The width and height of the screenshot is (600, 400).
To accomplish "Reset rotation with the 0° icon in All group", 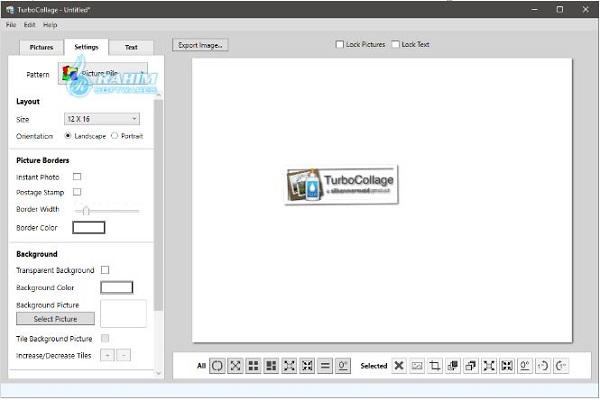I will coord(343,366).
